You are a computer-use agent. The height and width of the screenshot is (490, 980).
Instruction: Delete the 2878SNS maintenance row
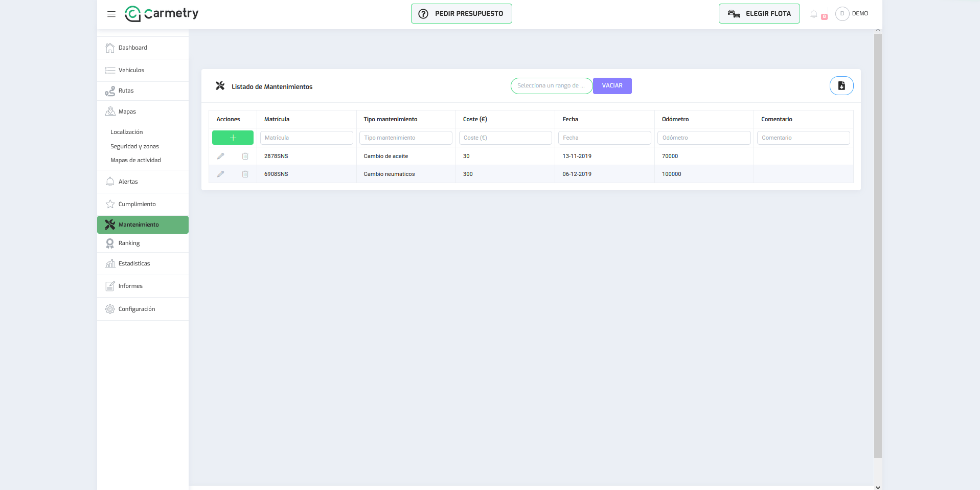tap(245, 156)
